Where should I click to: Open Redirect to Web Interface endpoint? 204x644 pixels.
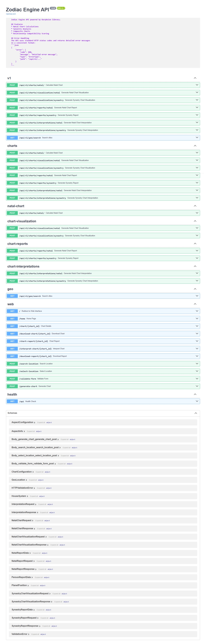(103, 311)
